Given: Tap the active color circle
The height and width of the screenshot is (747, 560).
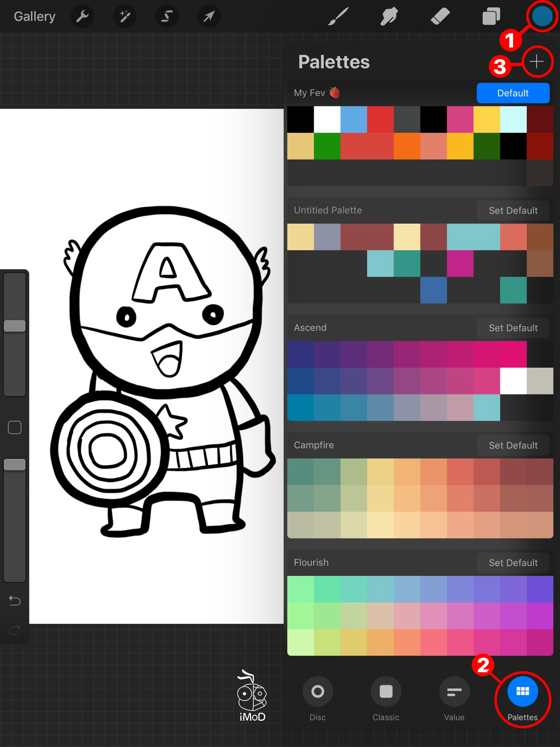Looking at the screenshot, I should [x=542, y=17].
